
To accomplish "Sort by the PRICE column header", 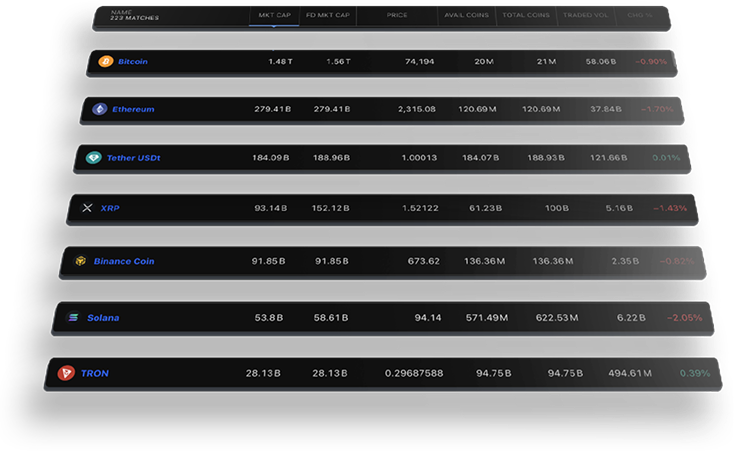I will (x=397, y=15).
